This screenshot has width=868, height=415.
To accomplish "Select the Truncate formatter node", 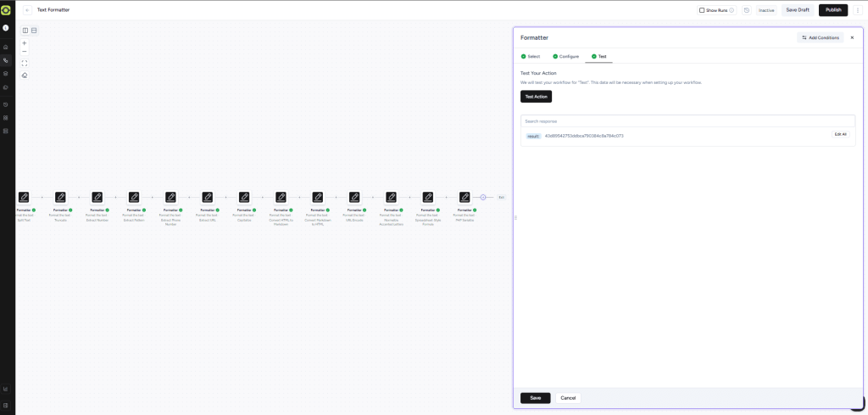I will click(60, 197).
